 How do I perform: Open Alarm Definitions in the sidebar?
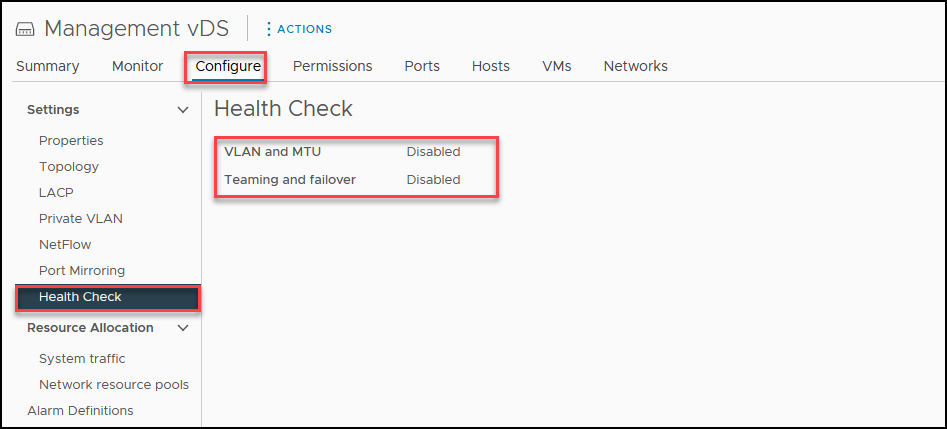80,411
